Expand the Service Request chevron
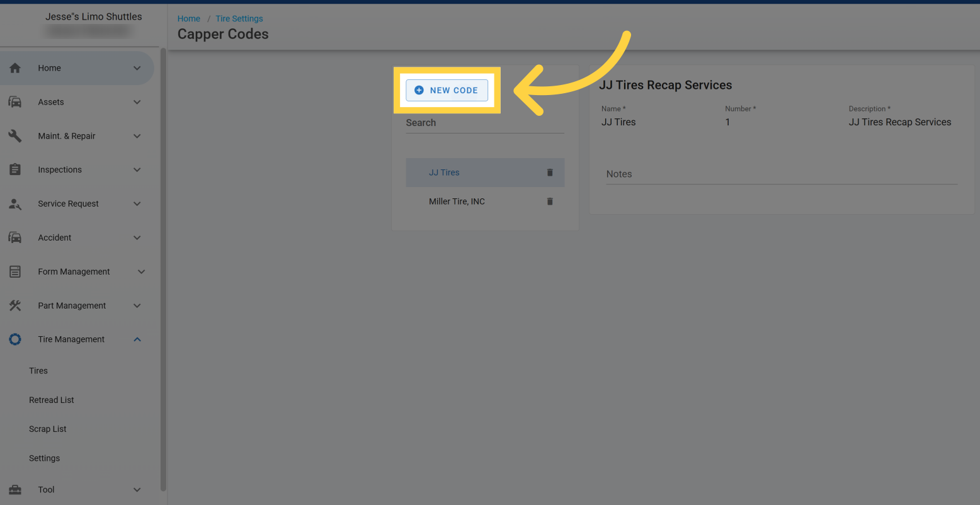The image size is (980, 505). 137,204
